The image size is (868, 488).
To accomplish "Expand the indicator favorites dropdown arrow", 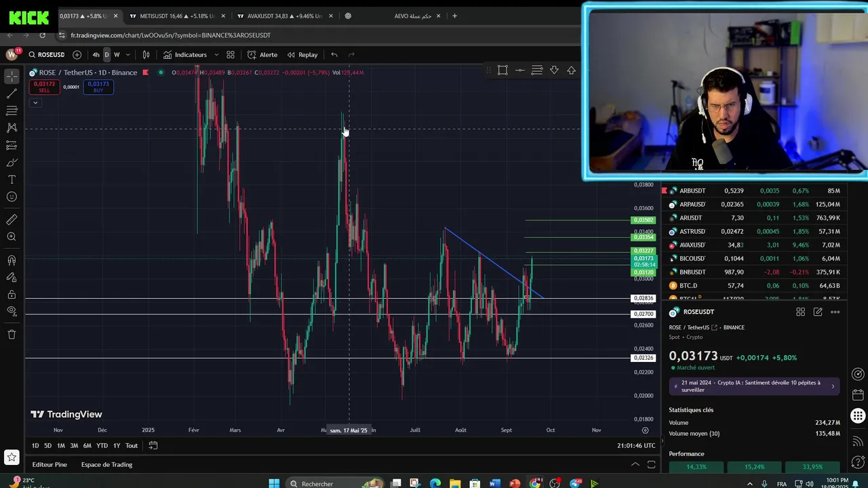I will coord(216,55).
